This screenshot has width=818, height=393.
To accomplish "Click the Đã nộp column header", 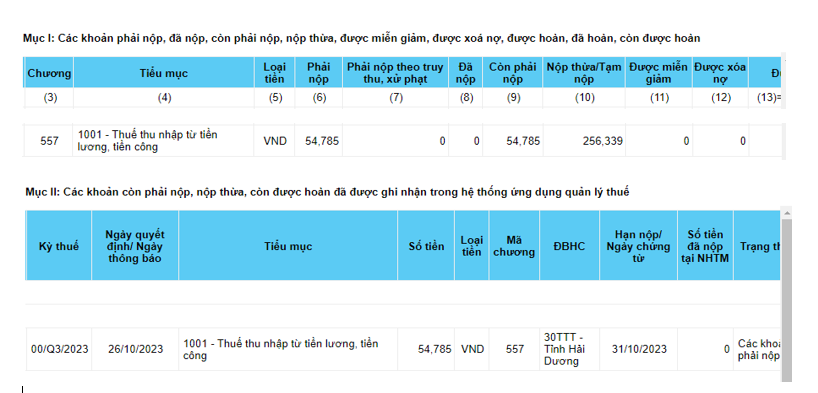I will click(466, 73).
